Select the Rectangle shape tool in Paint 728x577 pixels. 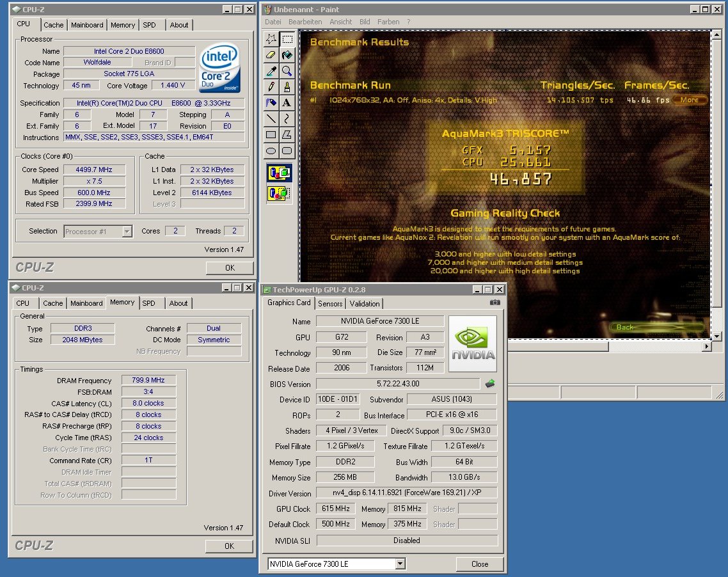pos(272,134)
